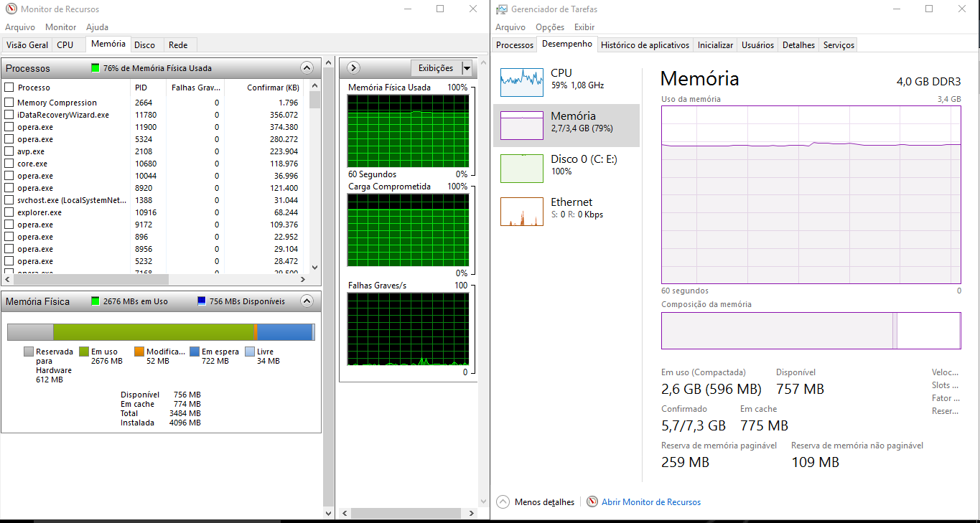Tick the explorer.exe process checkbox
This screenshot has height=523, width=980.
coord(9,212)
